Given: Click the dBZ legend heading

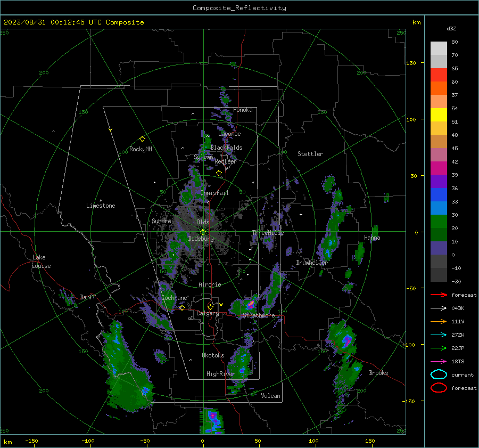Looking at the screenshot, I should (451, 28).
